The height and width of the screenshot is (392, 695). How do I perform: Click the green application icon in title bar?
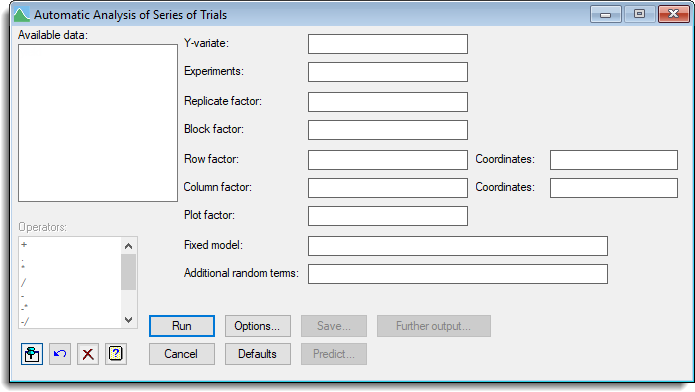[21, 15]
